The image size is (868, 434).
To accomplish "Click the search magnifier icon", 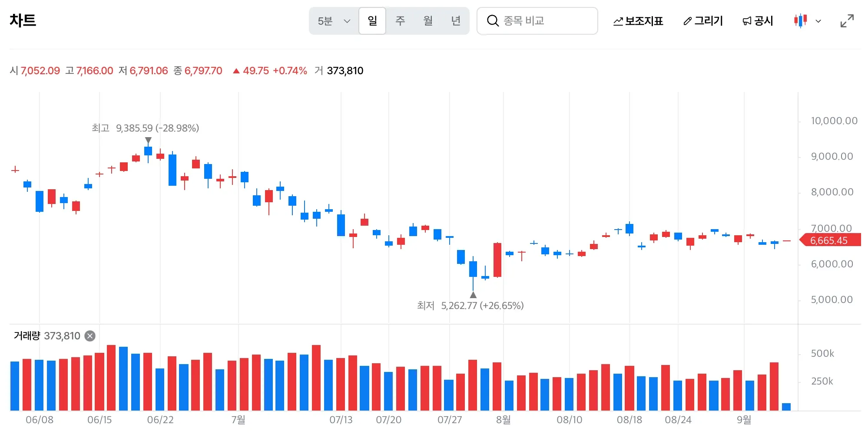I will (x=493, y=21).
